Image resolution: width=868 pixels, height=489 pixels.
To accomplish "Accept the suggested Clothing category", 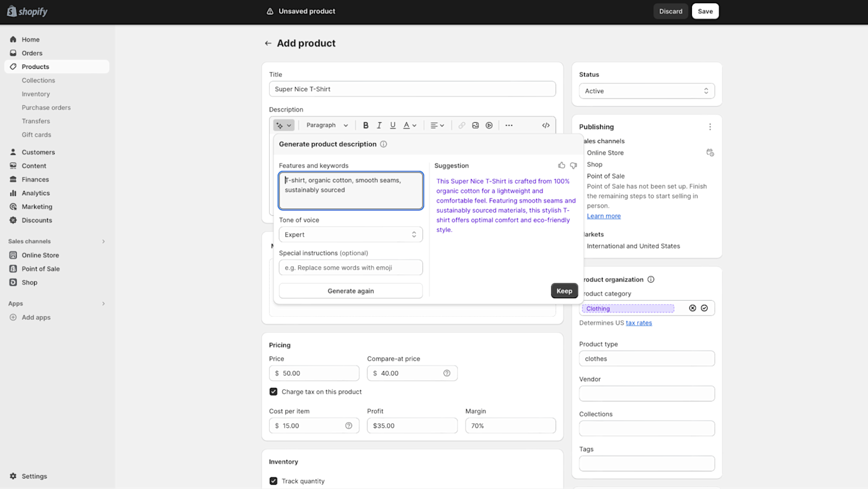I will (704, 308).
